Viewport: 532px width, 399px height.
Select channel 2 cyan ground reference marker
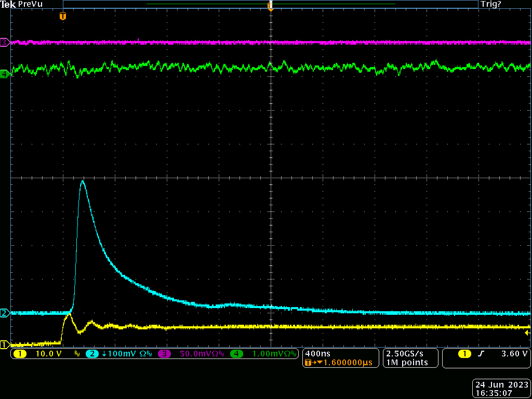click(5, 313)
